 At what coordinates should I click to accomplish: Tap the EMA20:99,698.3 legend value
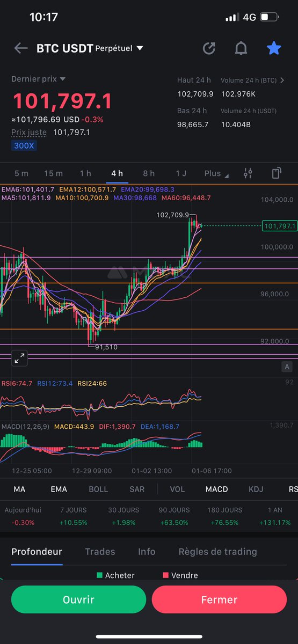pos(147,189)
